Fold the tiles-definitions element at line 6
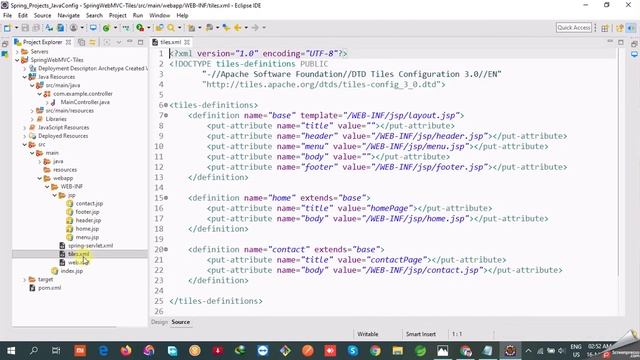This screenshot has width=640, height=360. point(166,105)
